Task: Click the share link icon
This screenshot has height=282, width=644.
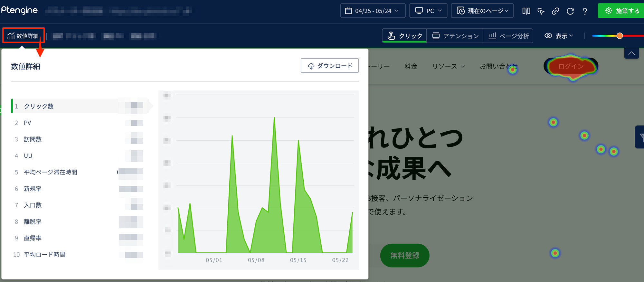Action: pos(555,11)
